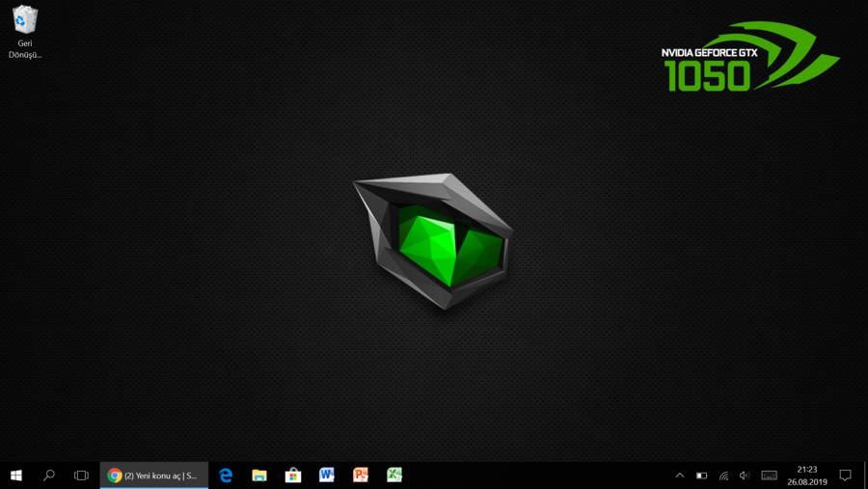The width and height of the screenshot is (868, 489).
Task: Open clock showing 21:23 26.08.2019
Action: coord(807,475)
